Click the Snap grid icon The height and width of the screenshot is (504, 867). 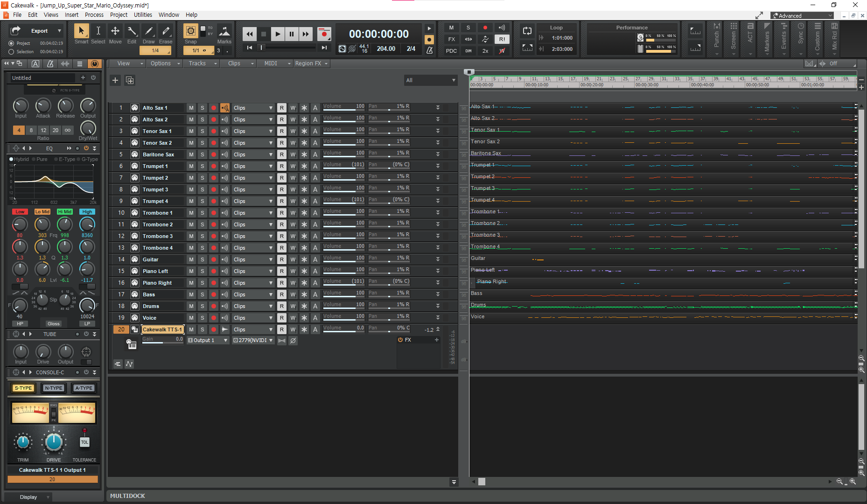pos(190,31)
